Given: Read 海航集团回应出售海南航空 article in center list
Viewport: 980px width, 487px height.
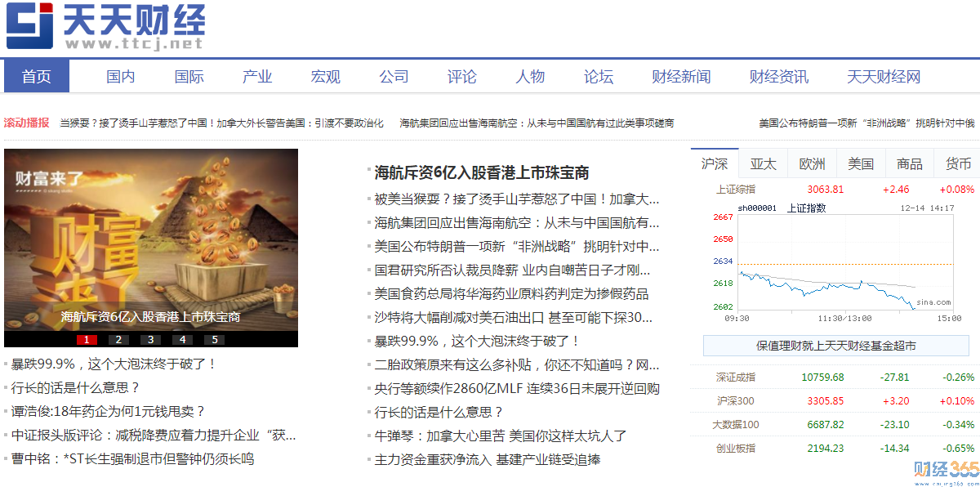Looking at the screenshot, I should point(516,222).
